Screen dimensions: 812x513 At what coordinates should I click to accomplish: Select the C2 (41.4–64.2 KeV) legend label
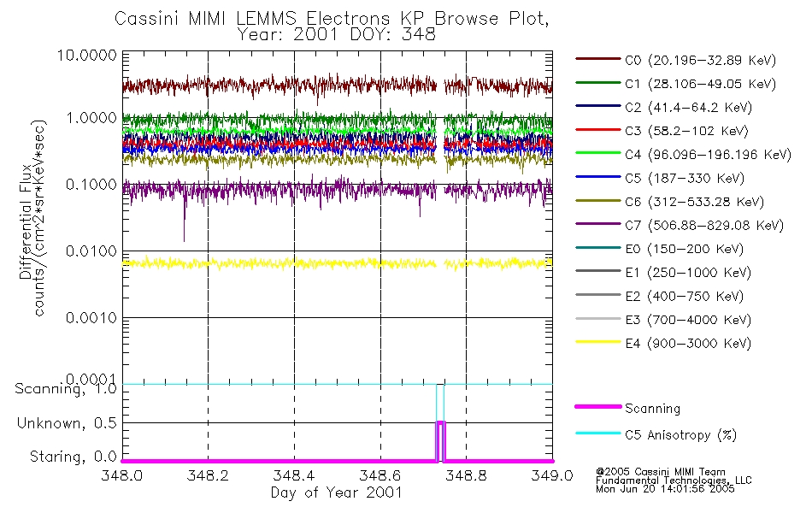(x=688, y=107)
